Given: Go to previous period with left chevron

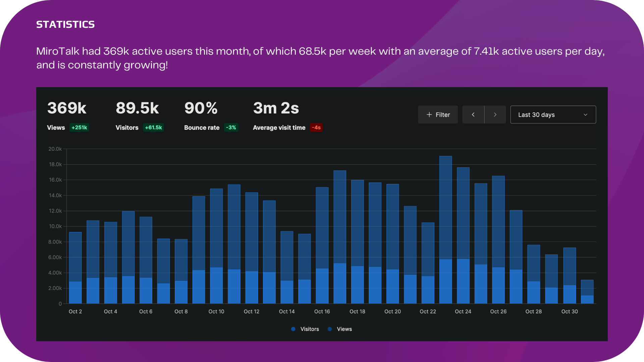Looking at the screenshot, I should (473, 115).
